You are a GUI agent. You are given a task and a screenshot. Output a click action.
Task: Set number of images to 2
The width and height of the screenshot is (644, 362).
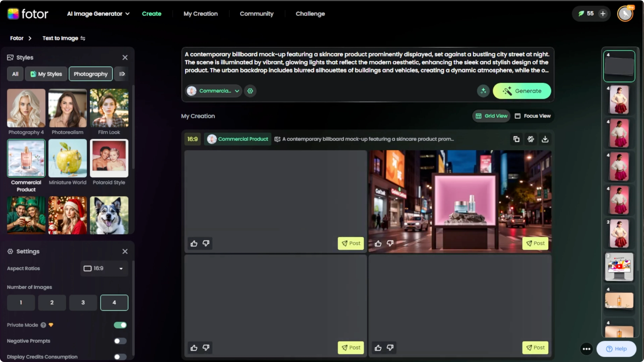(x=52, y=303)
